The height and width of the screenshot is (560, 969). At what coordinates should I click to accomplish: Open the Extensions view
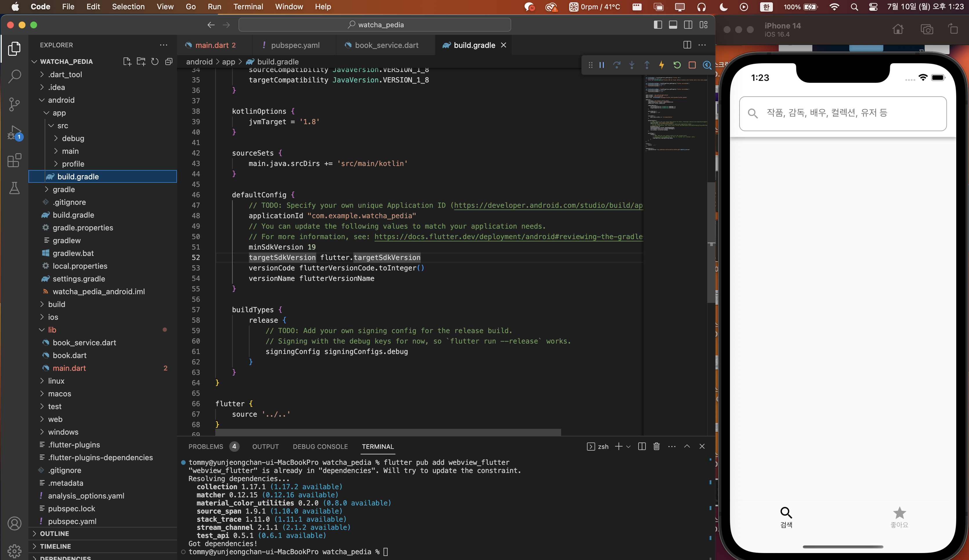coord(14,160)
